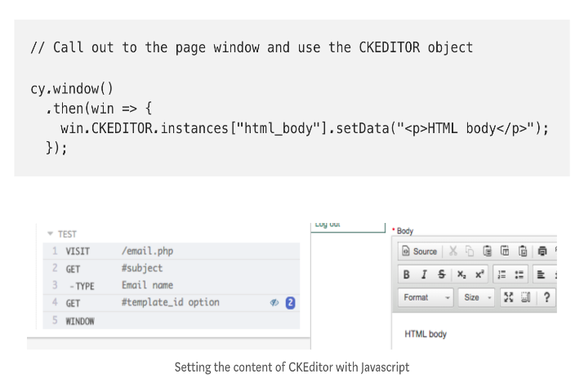Click the Source button in the editor toolbar

pos(421,252)
